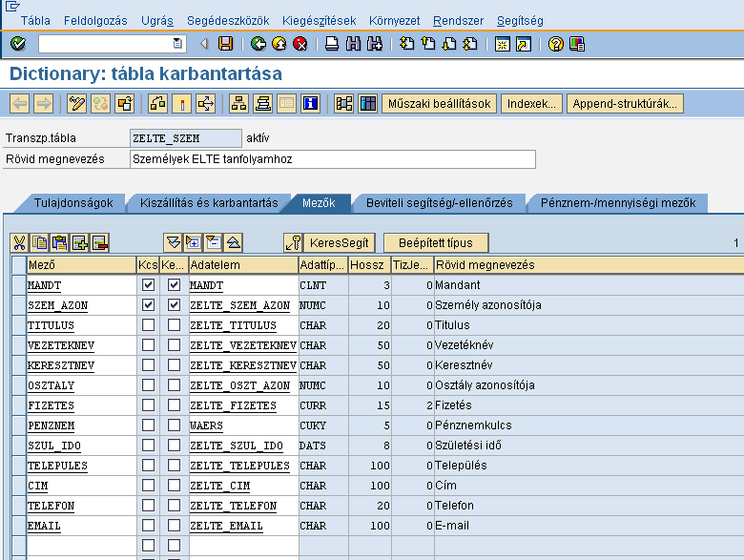Click the Contents table grid icon

click(x=368, y=103)
